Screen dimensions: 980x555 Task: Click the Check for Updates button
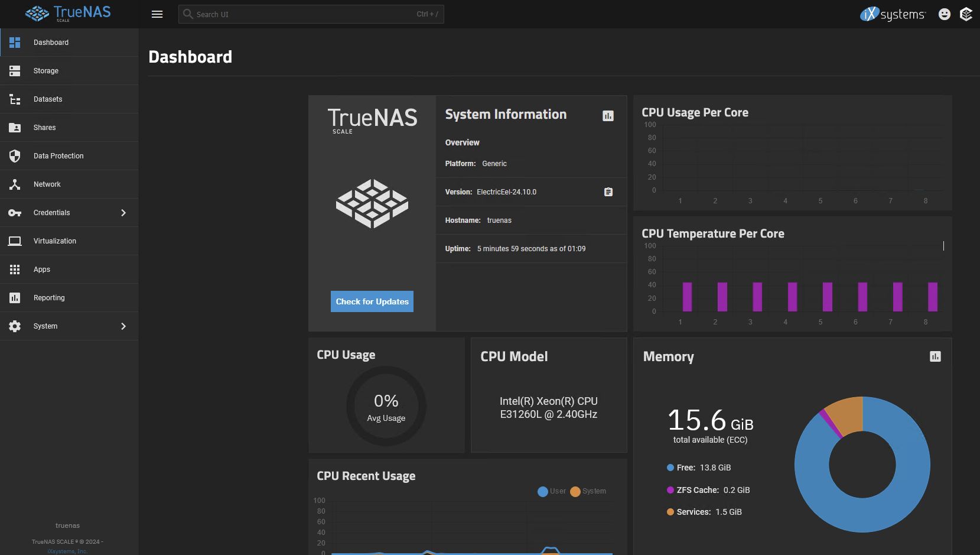[x=372, y=301]
